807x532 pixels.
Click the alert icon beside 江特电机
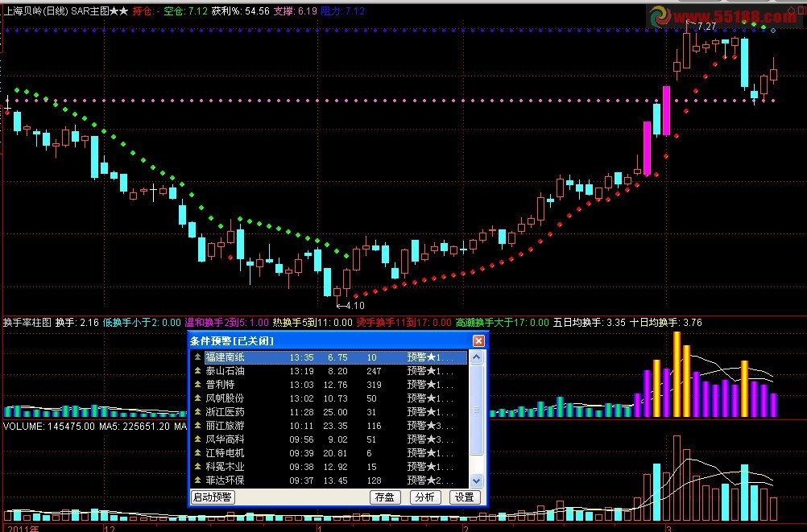click(197, 453)
